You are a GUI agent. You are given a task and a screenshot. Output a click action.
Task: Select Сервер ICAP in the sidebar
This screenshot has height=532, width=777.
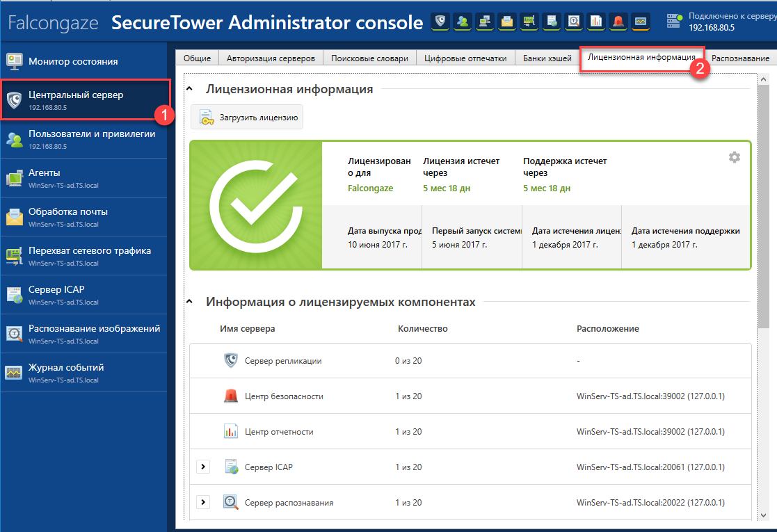coord(83,295)
